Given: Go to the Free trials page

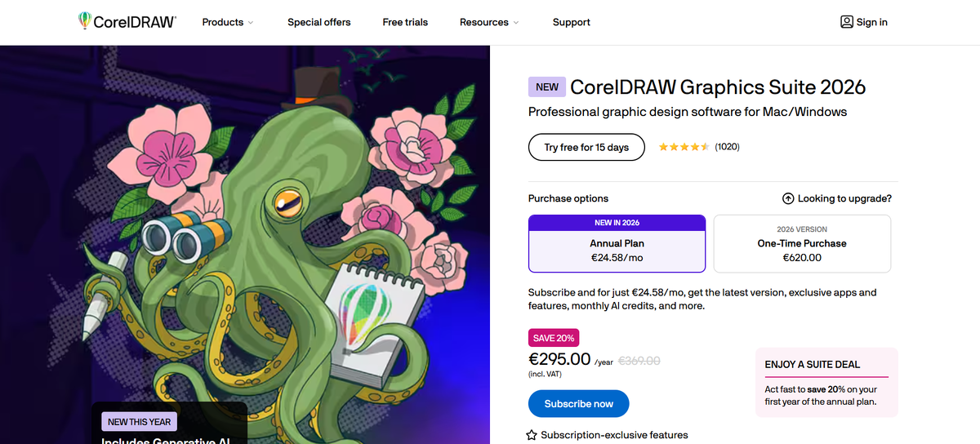Looking at the screenshot, I should tap(405, 22).
